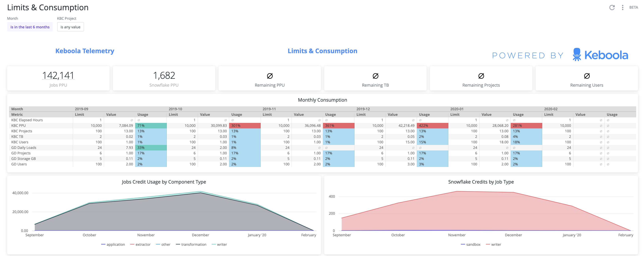Select the KBC Elapsed Hours row label

(x=27, y=120)
